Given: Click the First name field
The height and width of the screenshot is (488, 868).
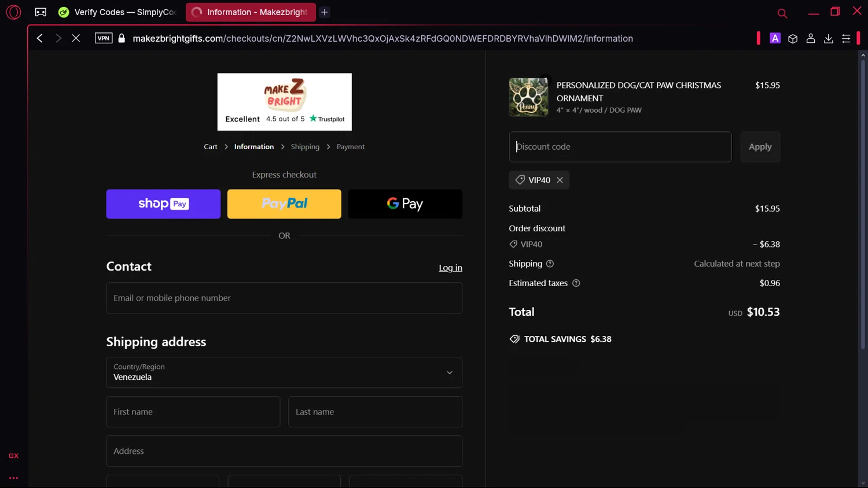Looking at the screenshot, I should [193, 412].
